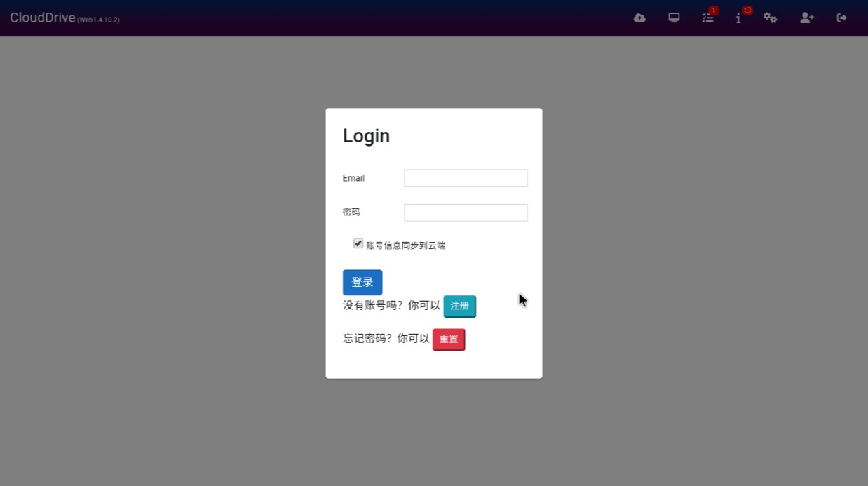868x486 pixels.
Task: Click the red 重置 reset button
Action: [448, 339]
